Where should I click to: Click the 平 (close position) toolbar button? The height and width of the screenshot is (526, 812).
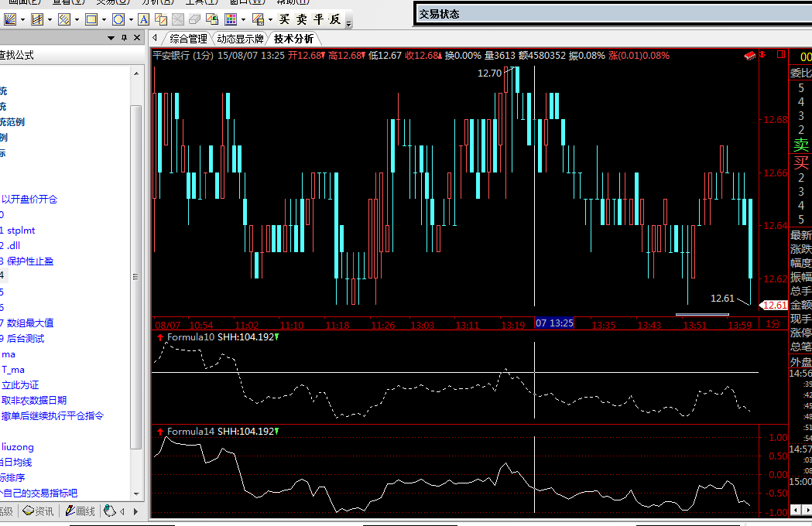point(318,19)
